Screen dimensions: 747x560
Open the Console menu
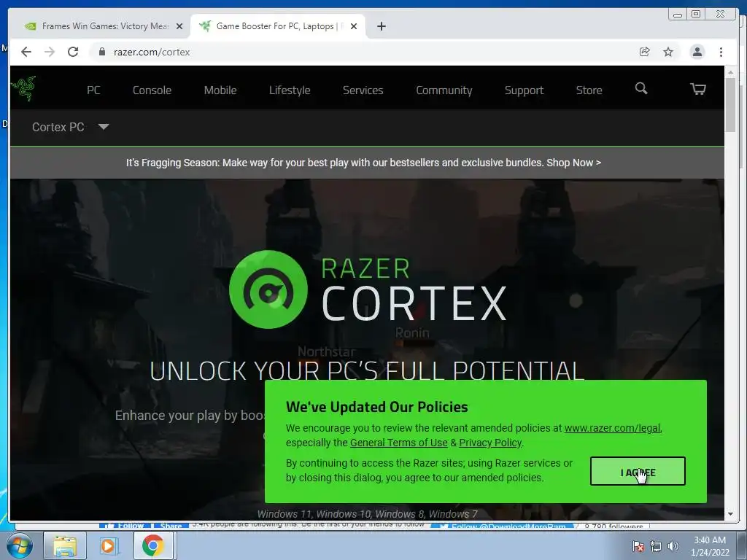click(152, 90)
